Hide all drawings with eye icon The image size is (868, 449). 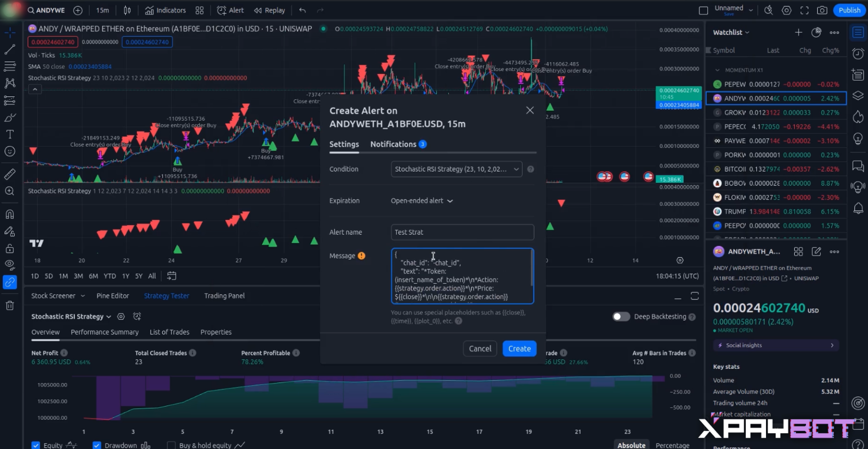pos(10,265)
